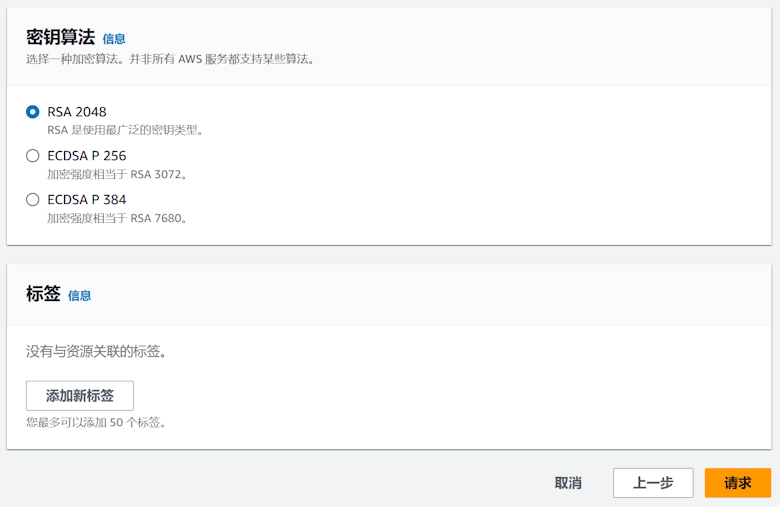Screen dimensions: 780x507
Task: Go back with the 上一步 button
Action: pos(653,483)
